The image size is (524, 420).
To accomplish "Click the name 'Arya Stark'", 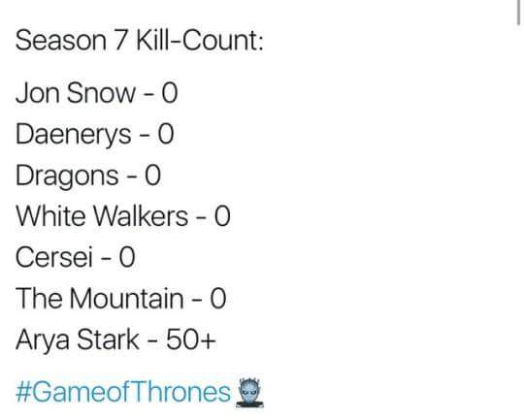I will 78,339.
